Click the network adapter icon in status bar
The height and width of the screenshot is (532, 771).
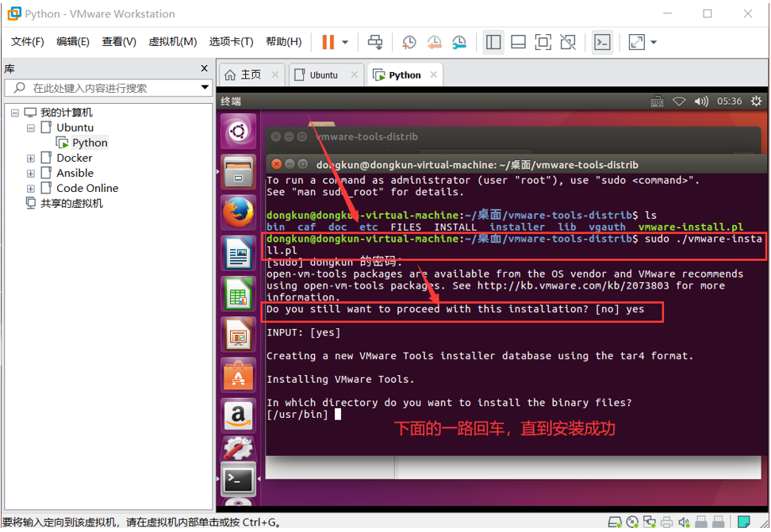pyautogui.click(x=650, y=522)
